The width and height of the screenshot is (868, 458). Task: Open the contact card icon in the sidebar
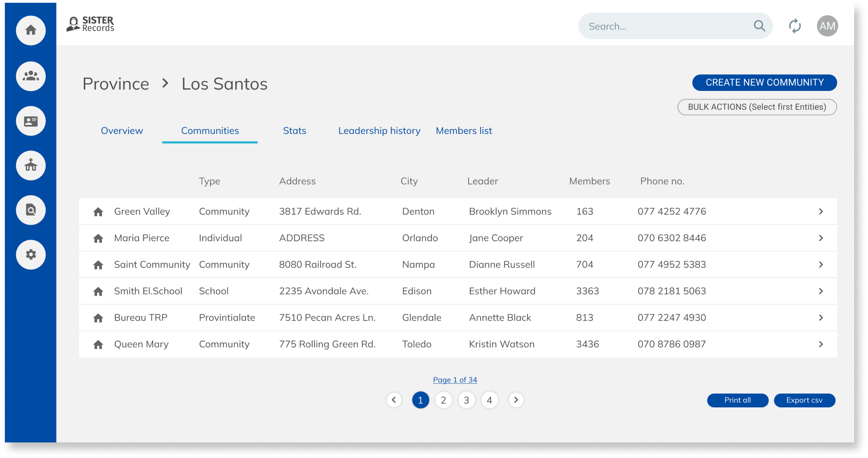[31, 121]
